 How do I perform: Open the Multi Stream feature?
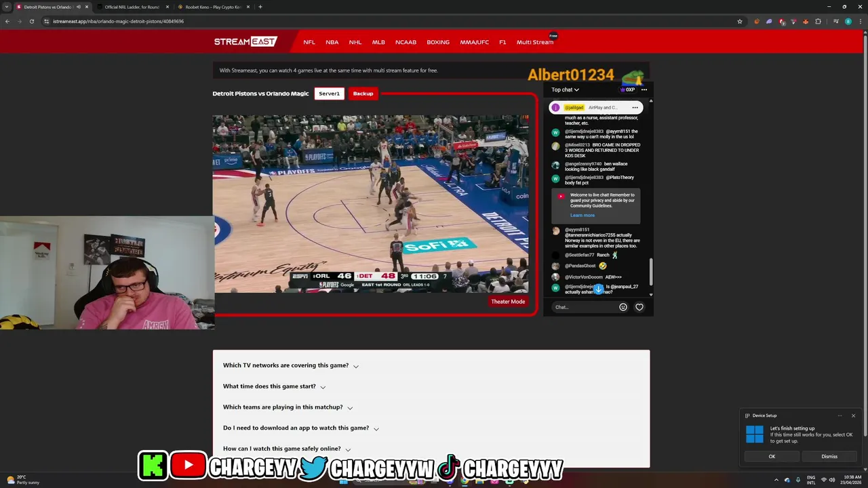pyautogui.click(x=535, y=42)
